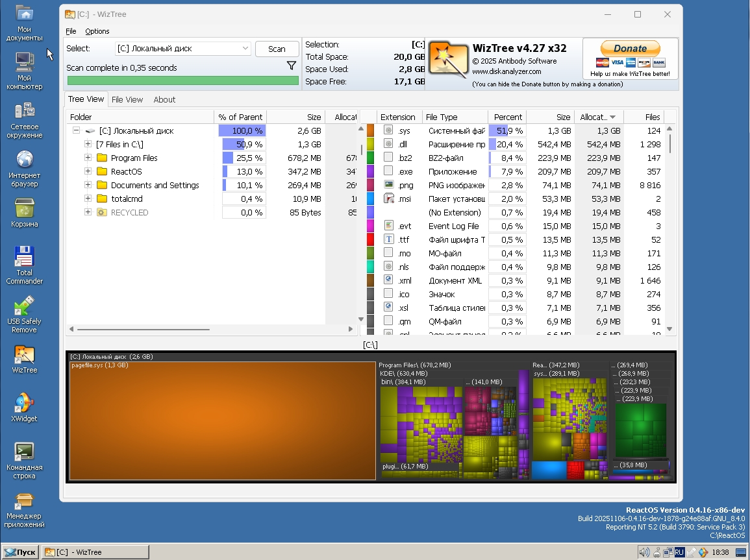750x560 pixels.
Task: Open the drive selection dropdown
Action: click(247, 48)
